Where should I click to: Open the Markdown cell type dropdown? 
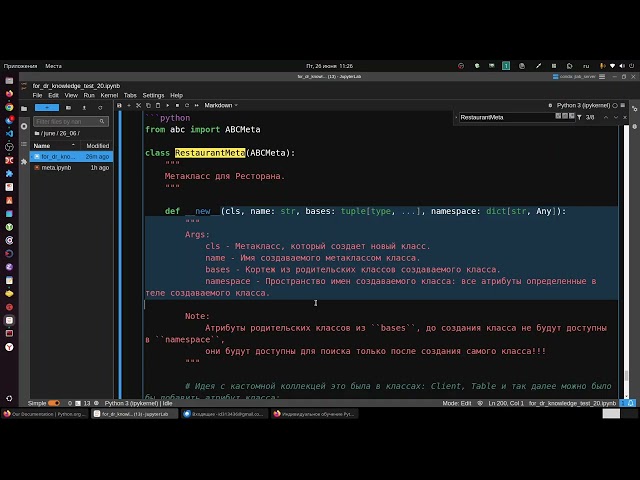click(221, 105)
